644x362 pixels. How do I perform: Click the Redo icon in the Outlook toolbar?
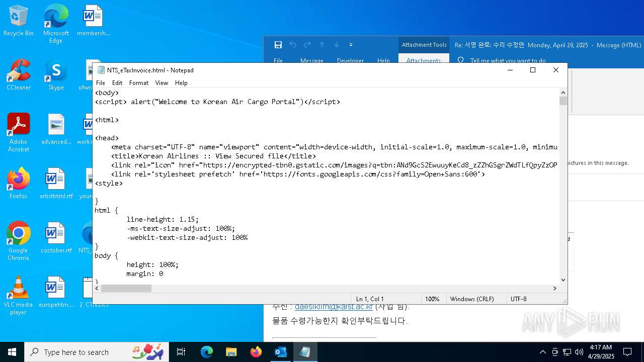click(x=307, y=45)
